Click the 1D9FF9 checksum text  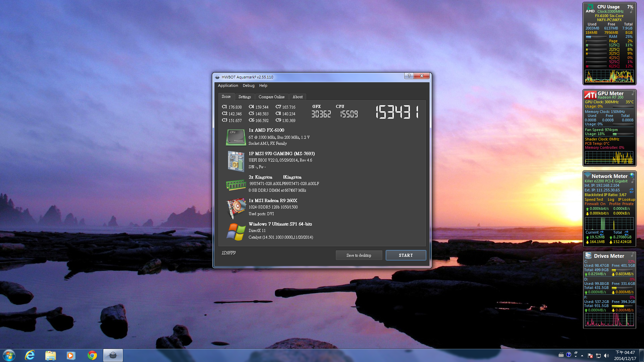[x=228, y=253]
